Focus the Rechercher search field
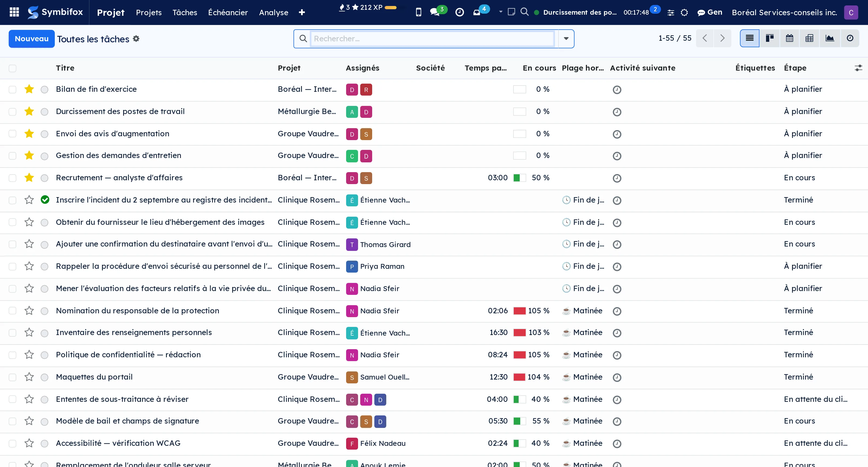The width and height of the screenshot is (868, 467). coord(433,39)
